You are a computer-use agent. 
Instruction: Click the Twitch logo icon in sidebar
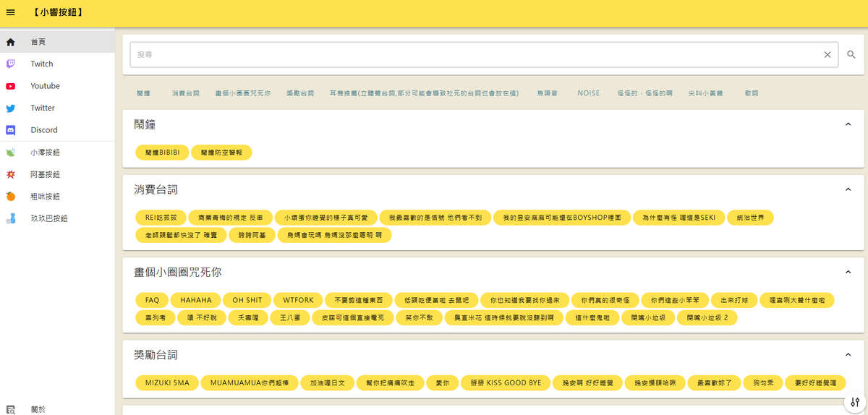click(x=11, y=64)
